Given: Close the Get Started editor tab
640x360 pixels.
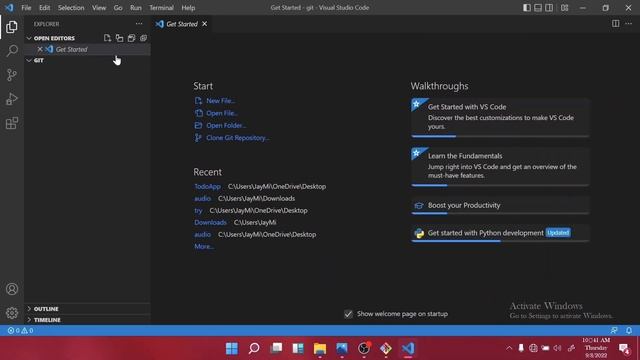Looking at the screenshot, I should pos(204,24).
